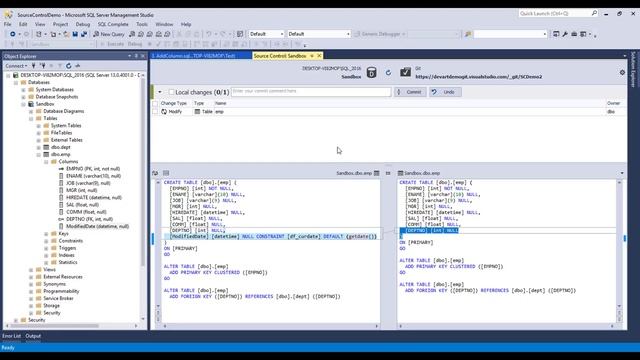
Task: Click the wrench Properties icon in the toolbar
Action: pyautogui.click(x=565, y=34)
